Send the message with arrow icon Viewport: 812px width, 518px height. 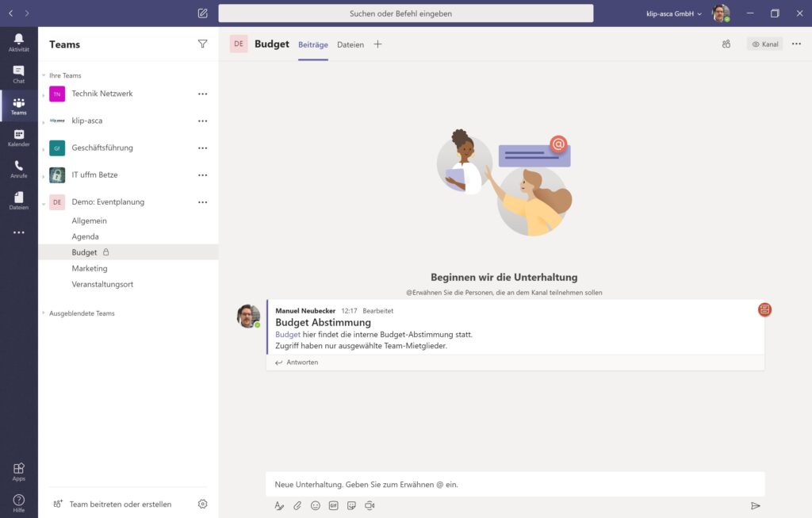click(x=756, y=505)
